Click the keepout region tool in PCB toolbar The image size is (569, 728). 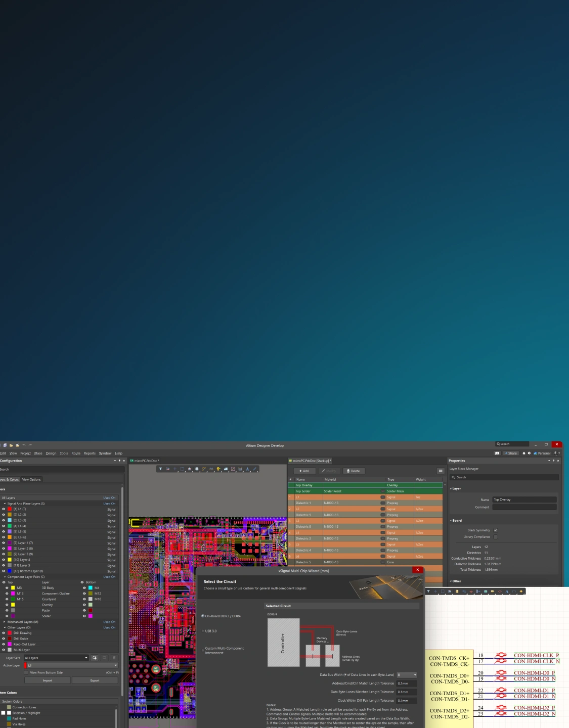(x=233, y=469)
